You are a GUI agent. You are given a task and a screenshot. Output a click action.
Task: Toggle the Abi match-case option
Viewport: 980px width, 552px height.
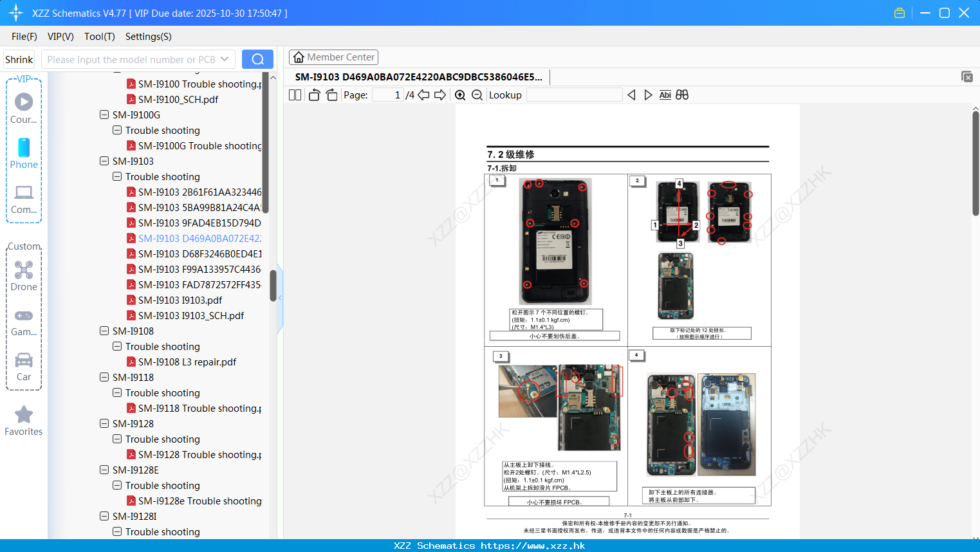pos(665,95)
